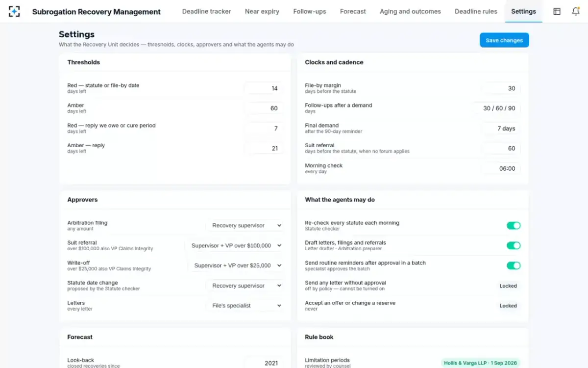Click the Limitation periods label
This screenshot has width=588, height=368.
tap(327, 360)
